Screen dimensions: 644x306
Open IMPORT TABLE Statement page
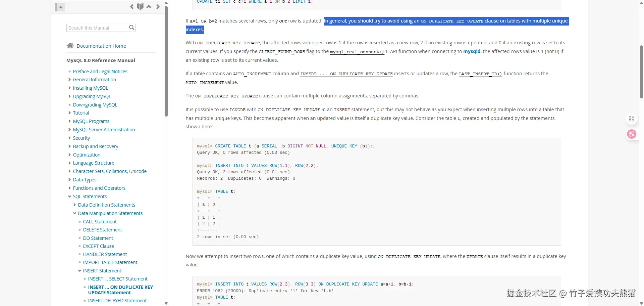[x=110, y=262]
